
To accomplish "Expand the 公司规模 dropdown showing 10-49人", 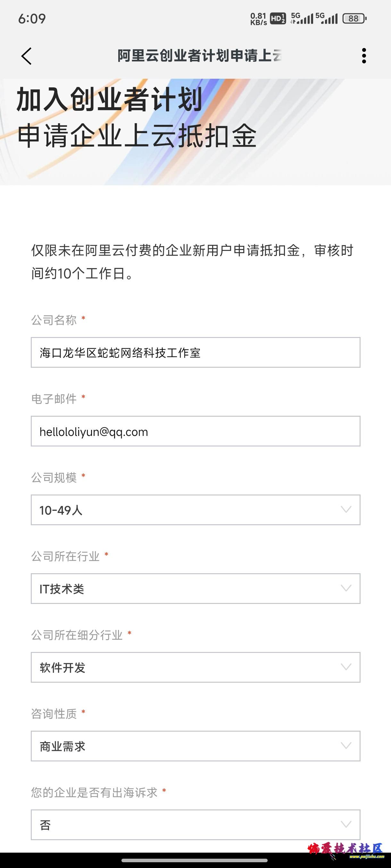I will 196,510.
